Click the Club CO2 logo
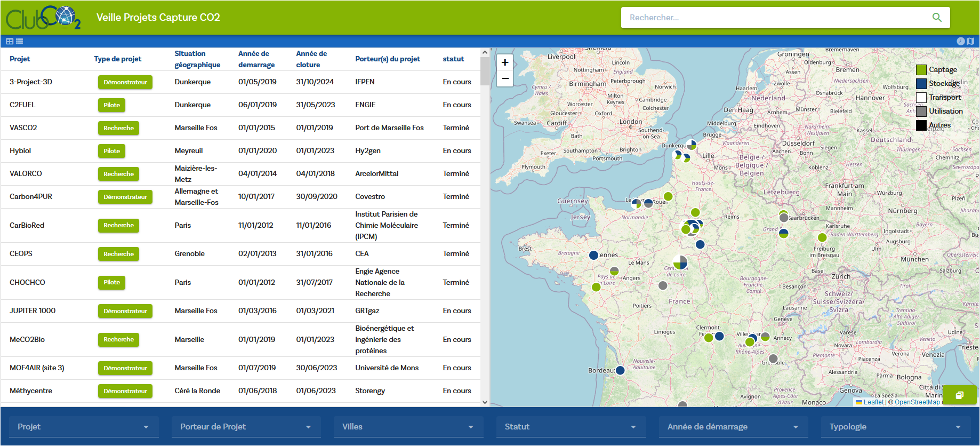This screenshot has height=446, width=980. tap(43, 18)
